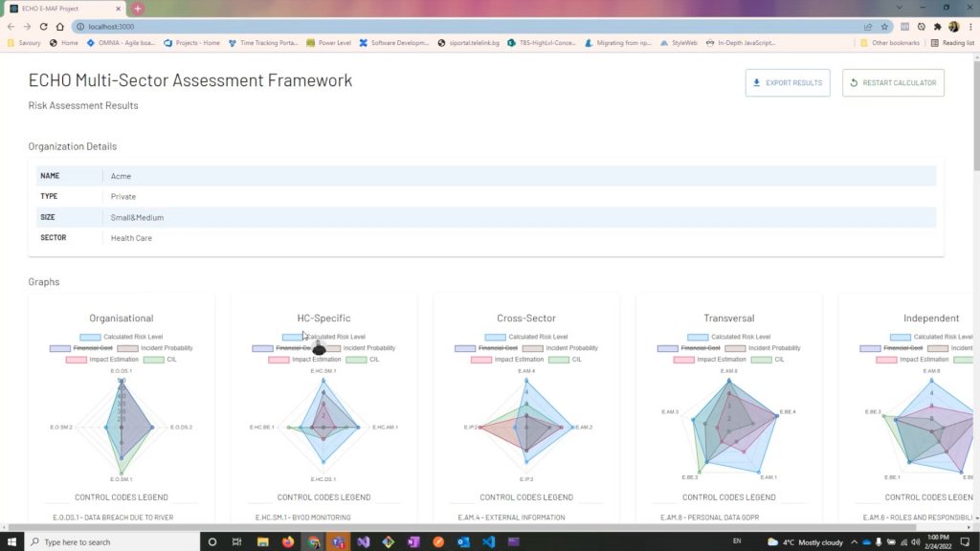Open Visual Studio from the taskbar

click(x=363, y=541)
